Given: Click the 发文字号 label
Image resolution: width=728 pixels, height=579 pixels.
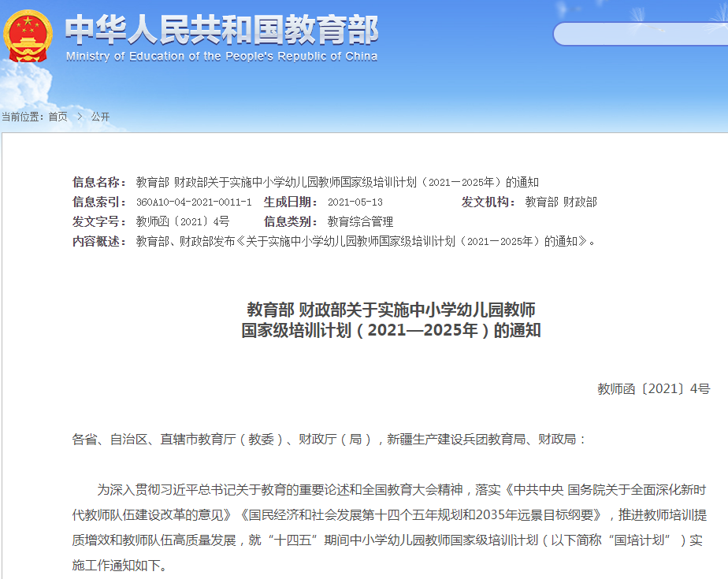Looking at the screenshot, I should (99, 221).
